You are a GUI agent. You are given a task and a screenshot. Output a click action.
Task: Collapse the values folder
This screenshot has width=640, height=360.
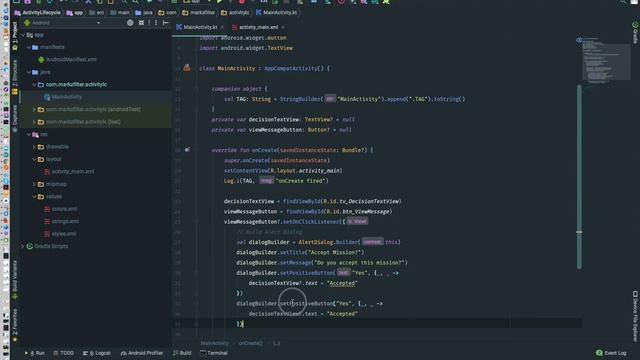click(x=34, y=197)
